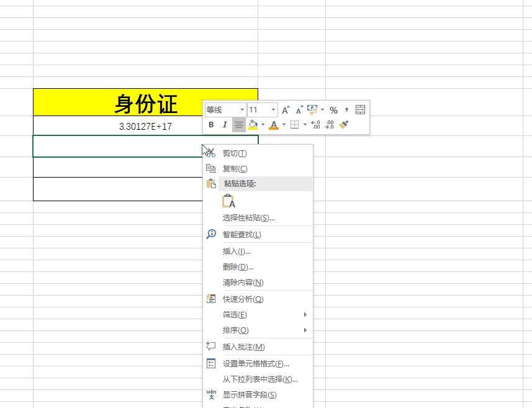532x408 pixels.
Task: Toggle Bold formatting
Action: click(210, 124)
